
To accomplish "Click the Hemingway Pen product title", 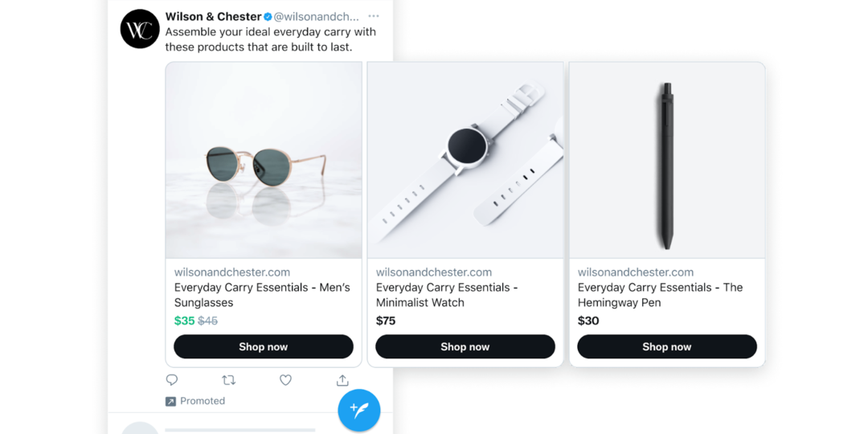I will tap(660, 295).
